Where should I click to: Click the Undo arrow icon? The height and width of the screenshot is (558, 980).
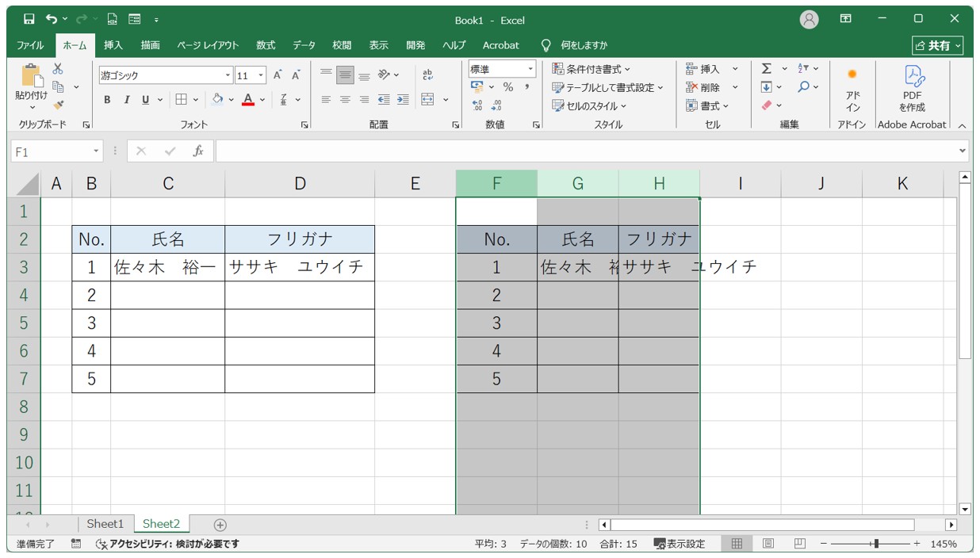pyautogui.click(x=52, y=19)
